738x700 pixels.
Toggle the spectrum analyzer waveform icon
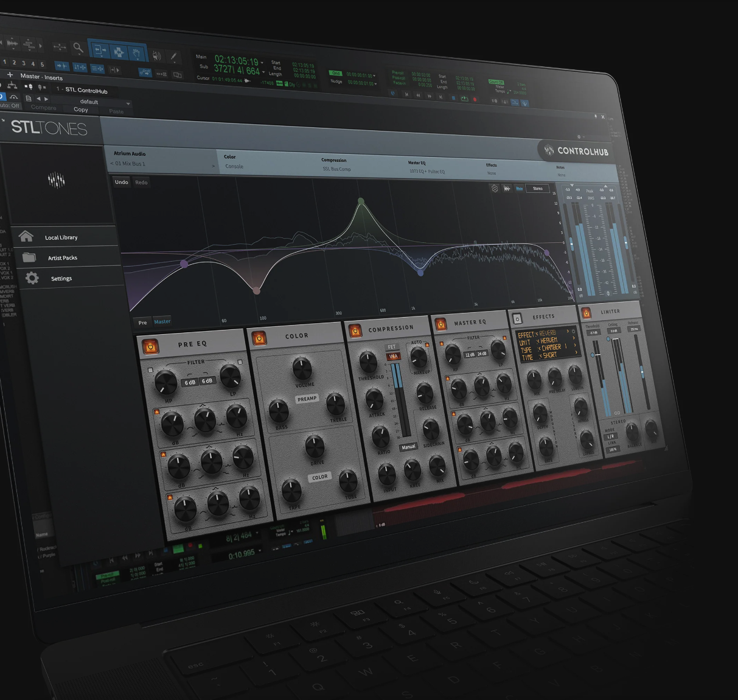pos(507,189)
